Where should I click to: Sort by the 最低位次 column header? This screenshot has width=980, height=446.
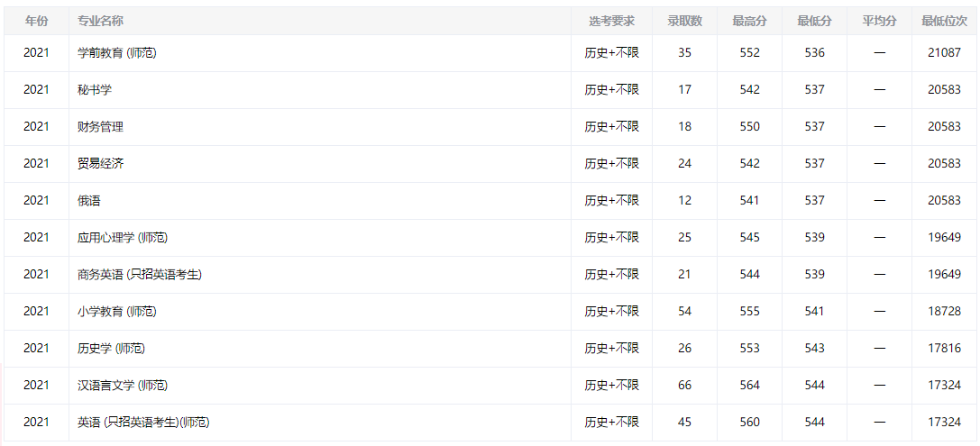point(944,21)
